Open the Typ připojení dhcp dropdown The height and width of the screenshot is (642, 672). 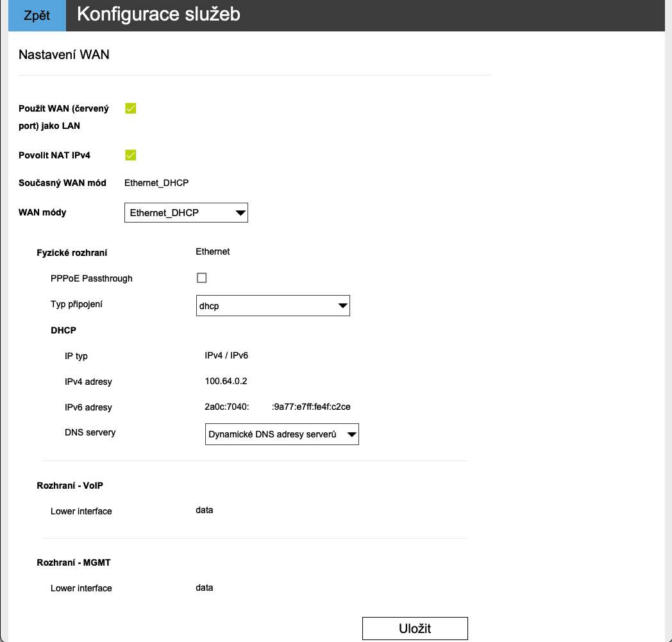(273, 305)
